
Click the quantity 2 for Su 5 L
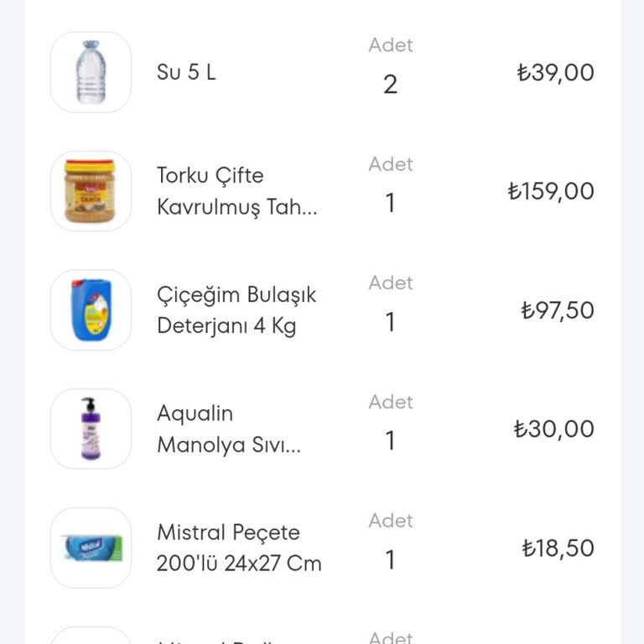[x=390, y=84]
